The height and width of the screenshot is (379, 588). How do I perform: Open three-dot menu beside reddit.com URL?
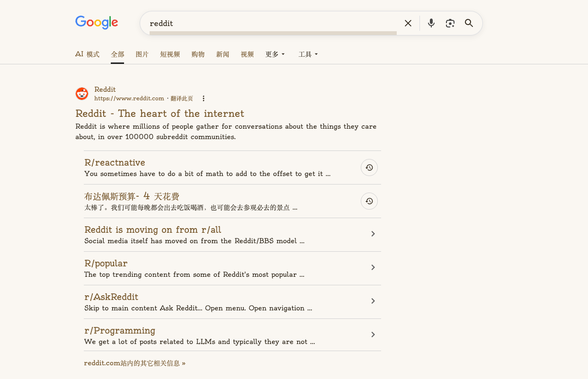[x=204, y=98]
